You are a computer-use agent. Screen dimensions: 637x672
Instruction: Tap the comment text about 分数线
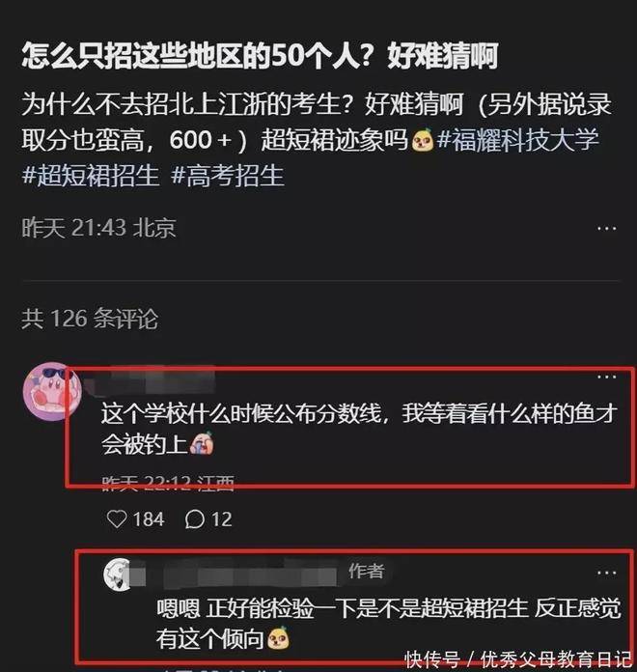(359, 429)
